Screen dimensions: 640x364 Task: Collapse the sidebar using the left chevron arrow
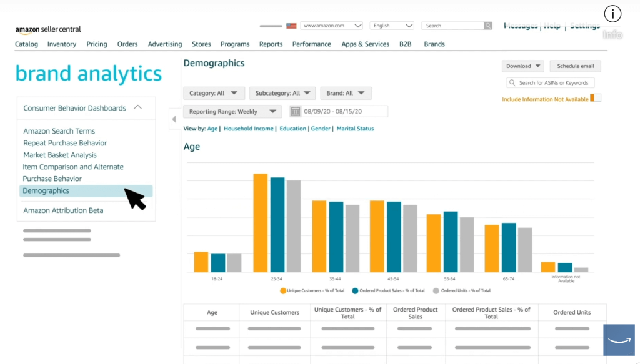174,119
